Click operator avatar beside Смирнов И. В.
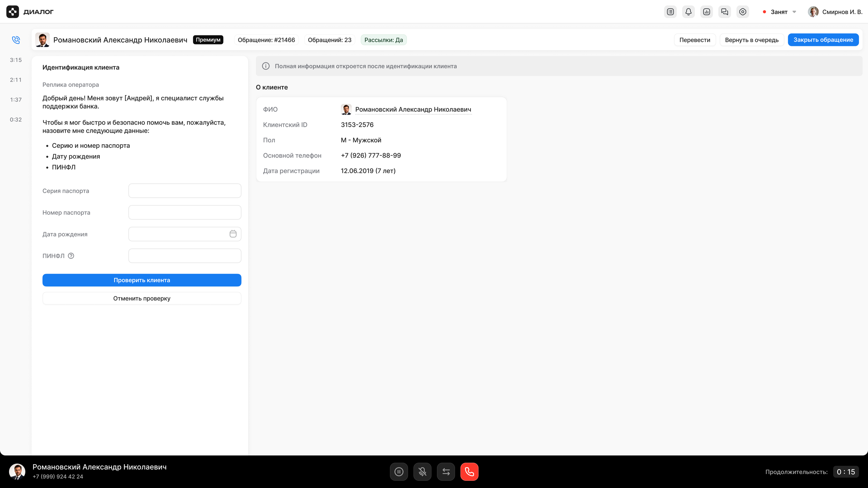Screen dimensions: 868x488 pyautogui.click(x=813, y=12)
